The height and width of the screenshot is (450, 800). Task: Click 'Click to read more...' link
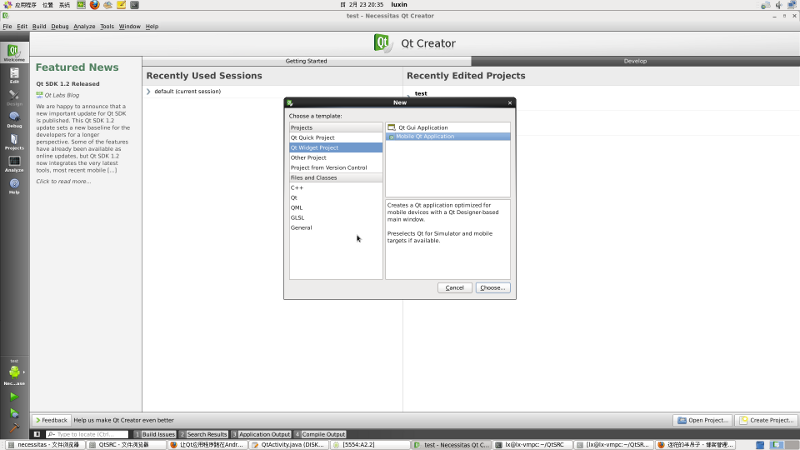pyautogui.click(x=64, y=181)
